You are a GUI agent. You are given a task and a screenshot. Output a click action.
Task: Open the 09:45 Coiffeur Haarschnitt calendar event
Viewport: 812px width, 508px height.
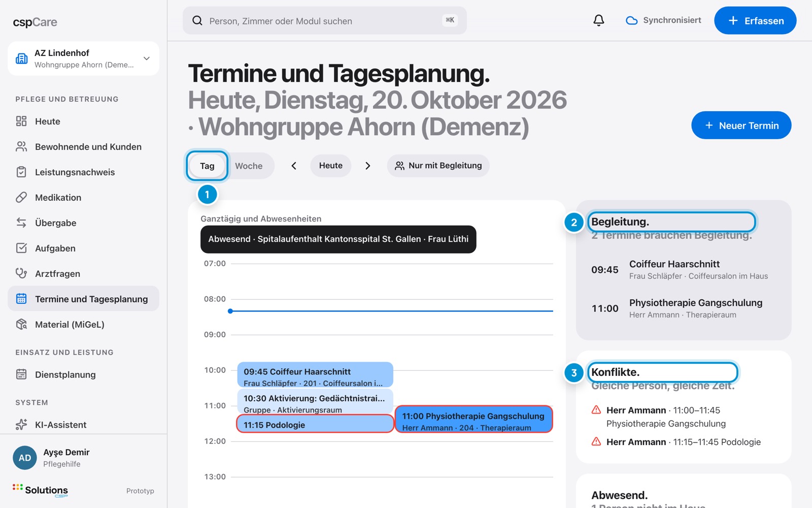(315, 375)
